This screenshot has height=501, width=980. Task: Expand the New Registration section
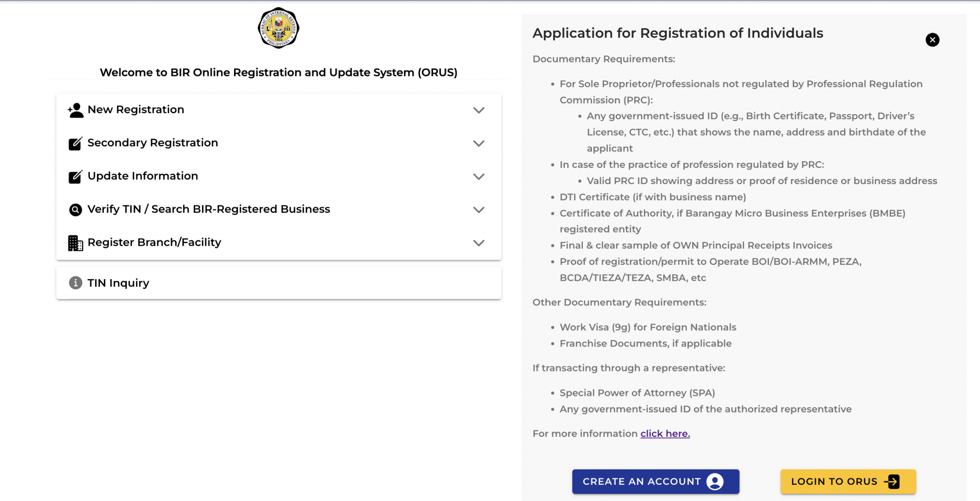pyautogui.click(x=478, y=110)
